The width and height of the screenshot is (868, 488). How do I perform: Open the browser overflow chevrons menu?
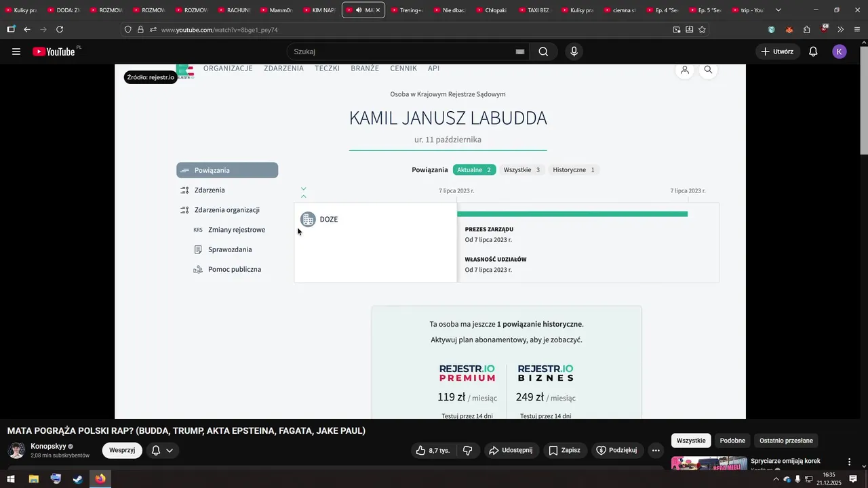click(841, 29)
